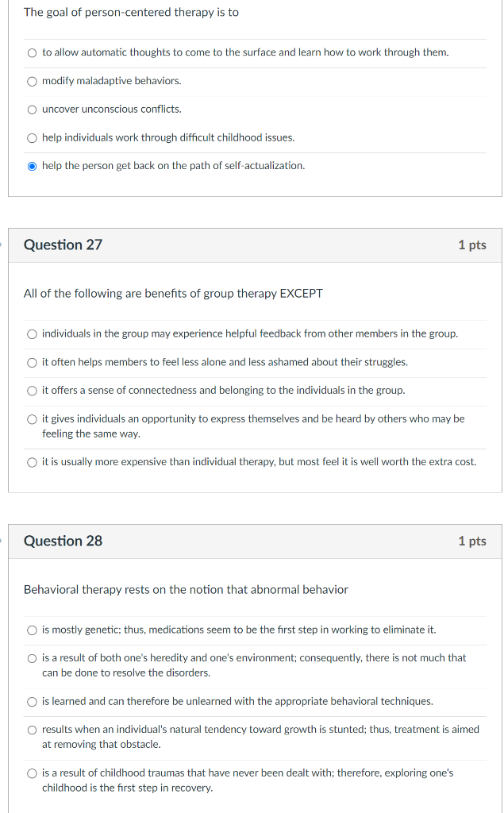Pick 'is learned and can therefore be unlearned'

(33, 702)
